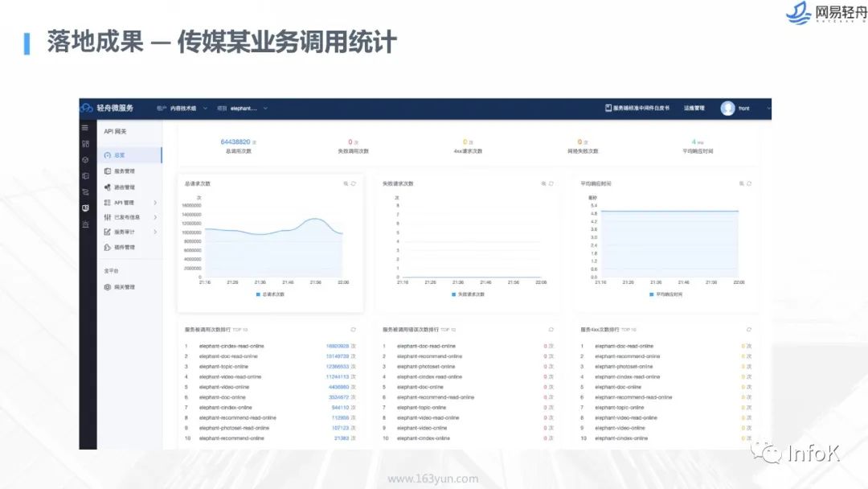868x489 pixels.
Task: Click the 失败调用次数 stat value
Action: [x=350, y=142]
